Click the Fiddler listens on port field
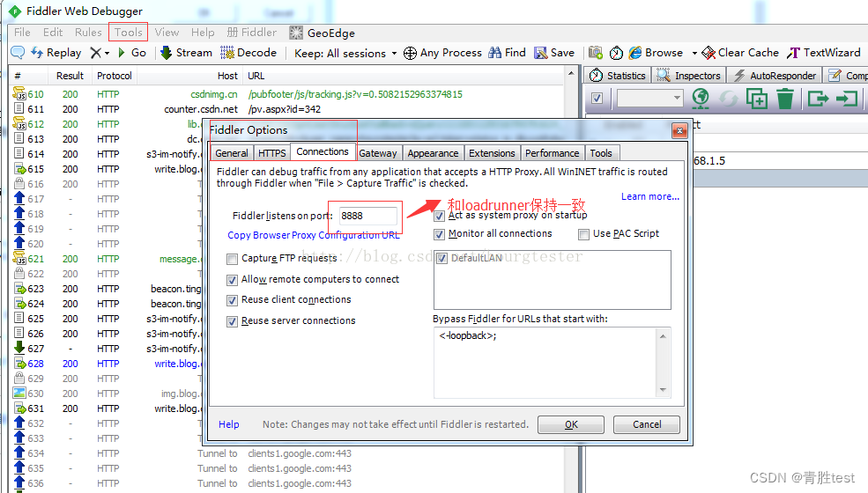Screen dimensions: 868x493 (x=367, y=216)
